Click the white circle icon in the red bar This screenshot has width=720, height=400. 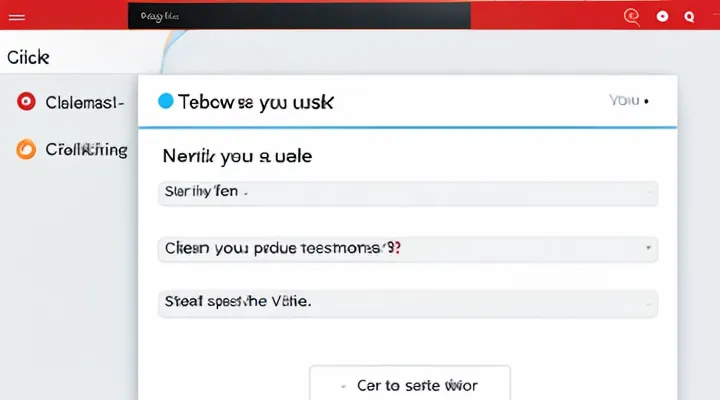661,16
